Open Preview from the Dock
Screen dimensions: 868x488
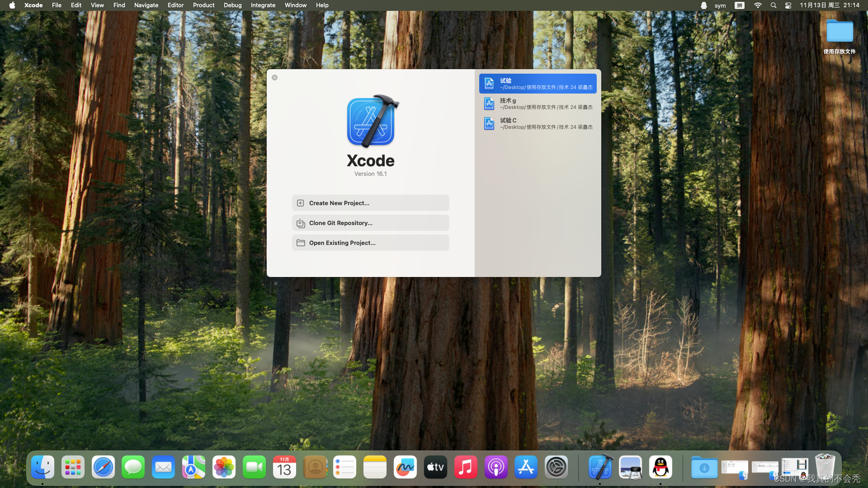[x=630, y=467]
